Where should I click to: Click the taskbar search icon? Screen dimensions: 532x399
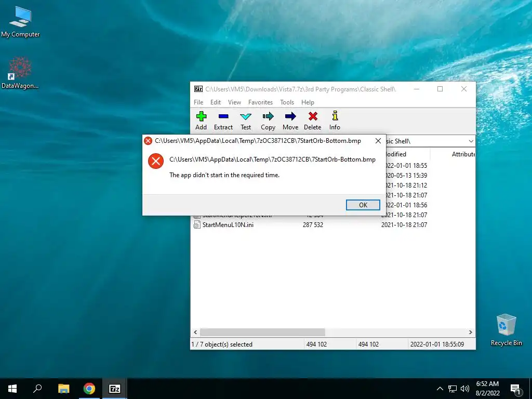(37, 389)
